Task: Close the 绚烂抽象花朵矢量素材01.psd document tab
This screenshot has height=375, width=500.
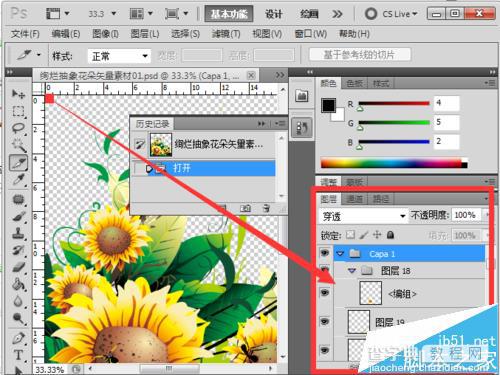Action: [251, 75]
